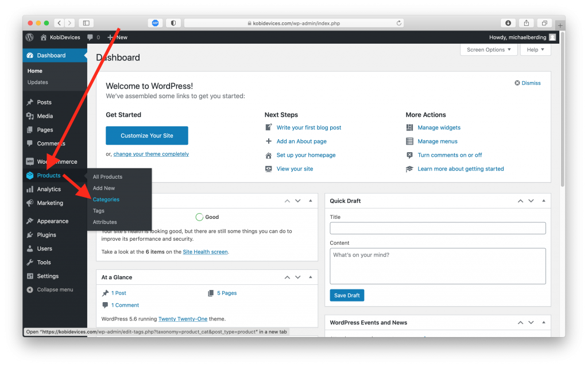
Task: Click the Safari address bar
Action: 294,23
